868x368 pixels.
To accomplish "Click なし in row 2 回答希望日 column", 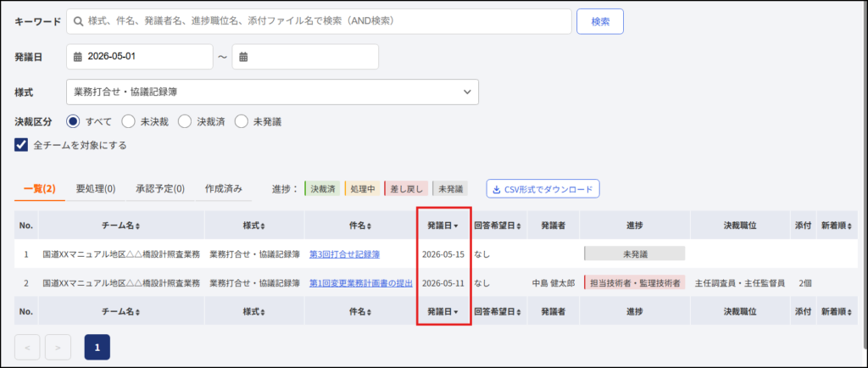I will pos(482,282).
